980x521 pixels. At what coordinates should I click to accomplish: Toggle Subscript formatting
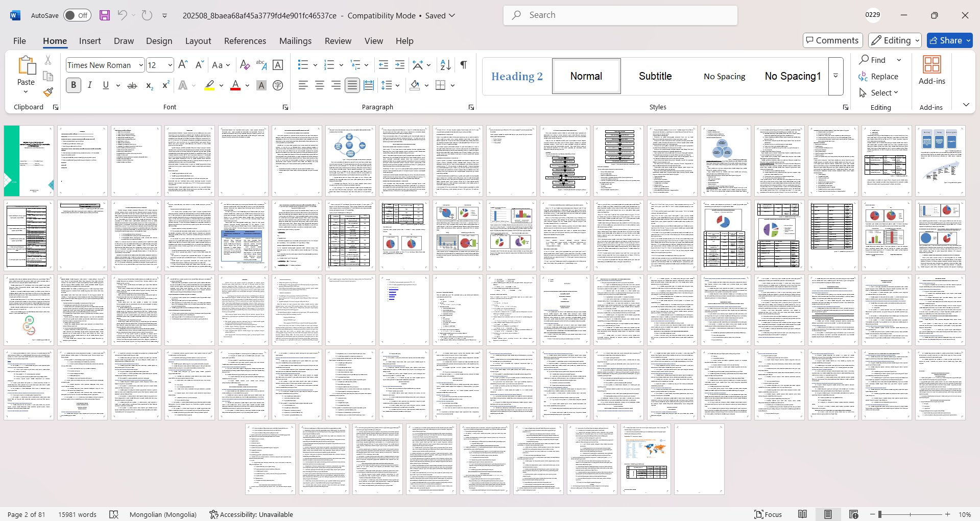pos(149,85)
